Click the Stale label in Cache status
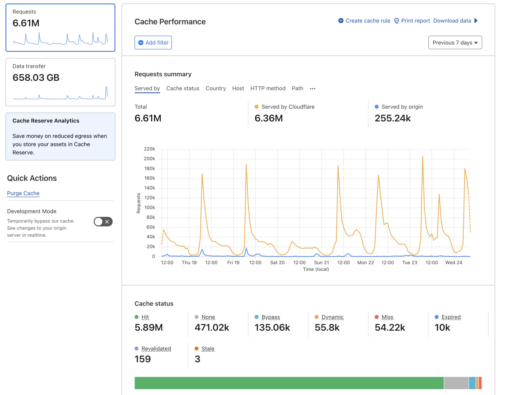Image resolution: width=532 pixels, height=395 pixels. coord(208,349)
